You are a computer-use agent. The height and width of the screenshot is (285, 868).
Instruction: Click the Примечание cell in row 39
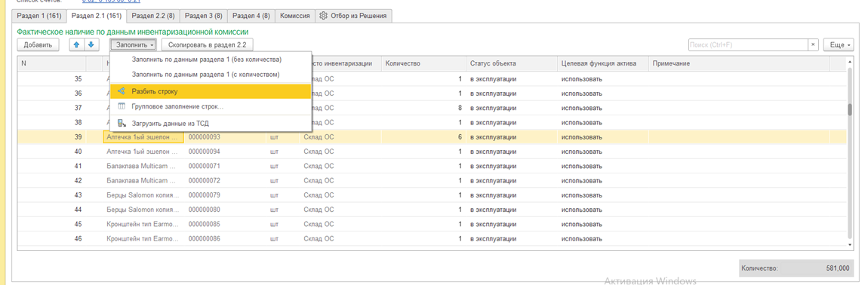tap(739, 136)
